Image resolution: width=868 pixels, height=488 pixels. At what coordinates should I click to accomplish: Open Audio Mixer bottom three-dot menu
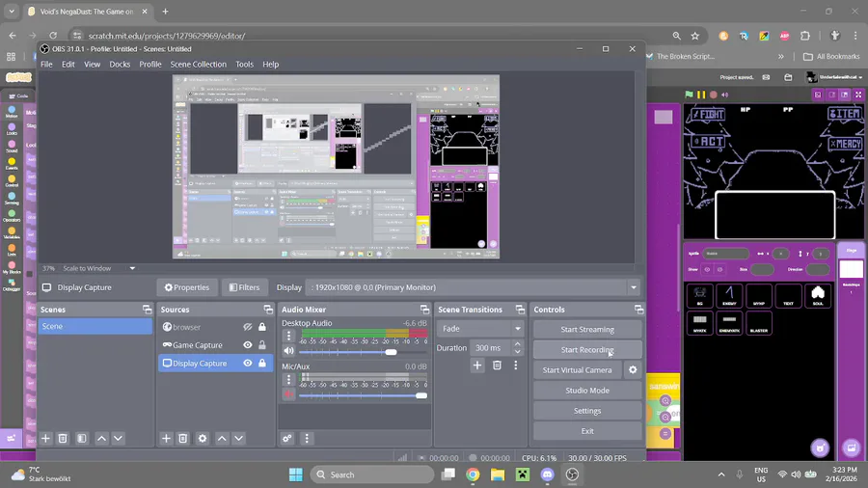(307, 438)
